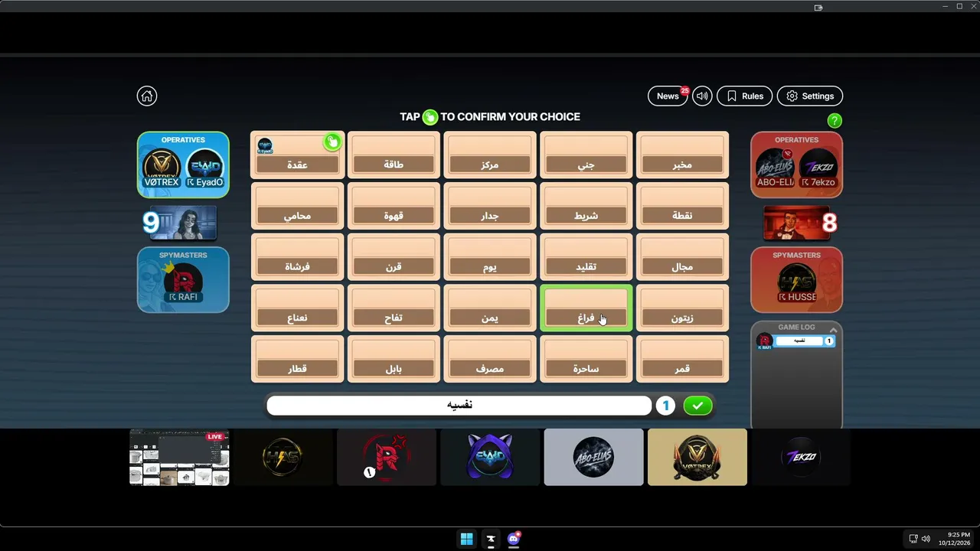This screenshot has height=551, width=980.
Task: Click VØTREX operative avatar
Action: (x=162, y=168)
